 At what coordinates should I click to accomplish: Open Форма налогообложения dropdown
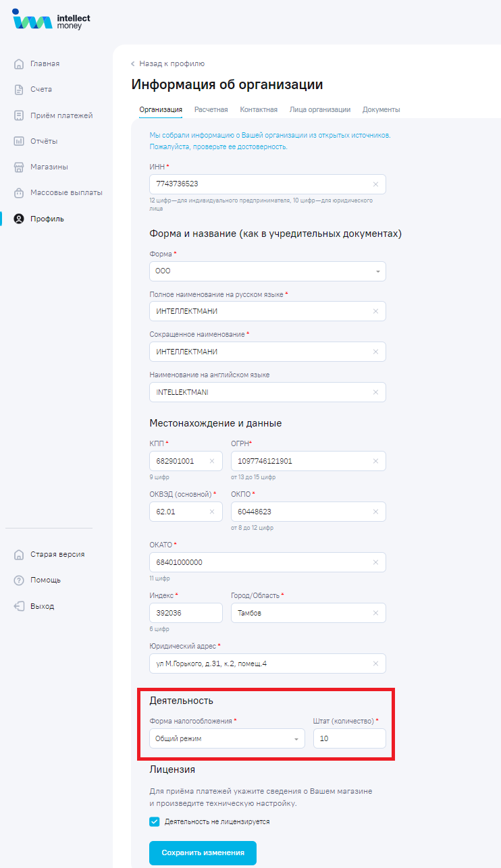click(296, 739)
